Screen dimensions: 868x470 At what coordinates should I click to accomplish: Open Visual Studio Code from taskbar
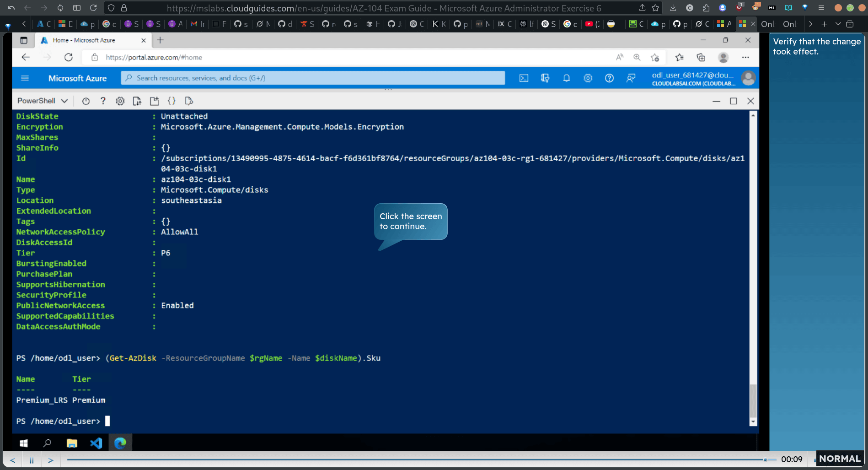(x=96, y=443)
